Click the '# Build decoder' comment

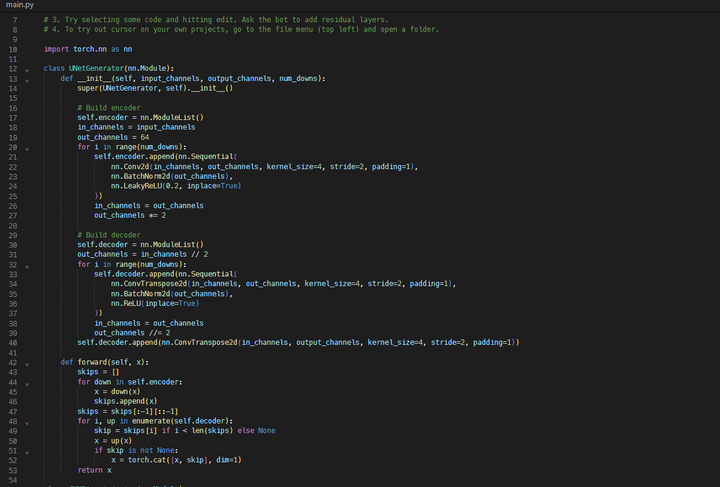(x=109, y=235)
